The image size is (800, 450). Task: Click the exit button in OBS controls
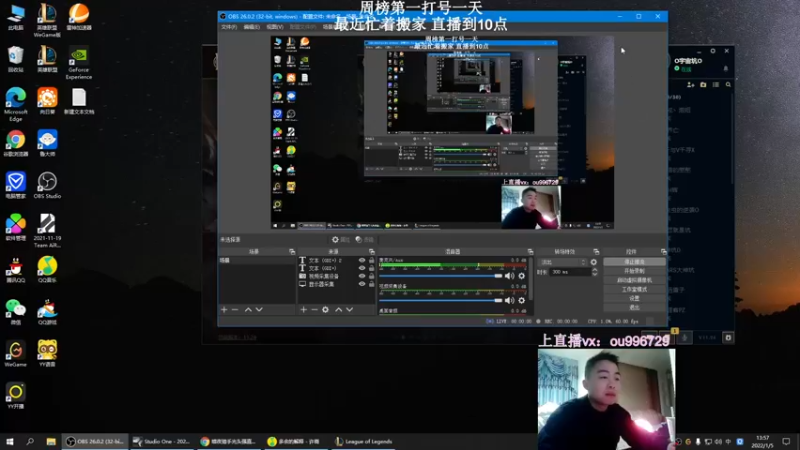634,307
